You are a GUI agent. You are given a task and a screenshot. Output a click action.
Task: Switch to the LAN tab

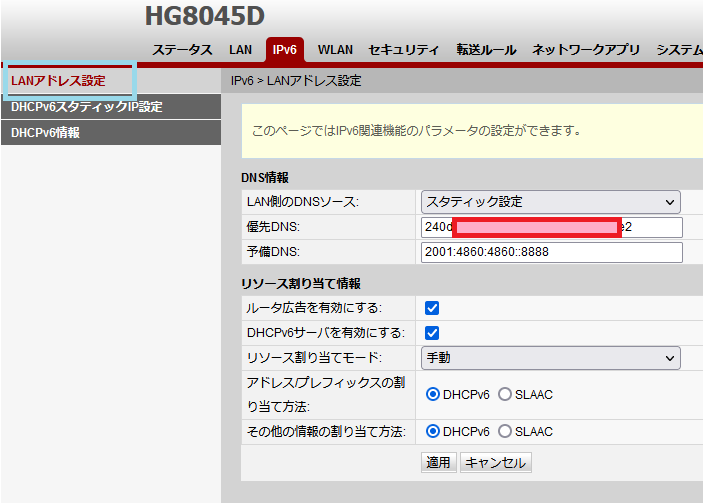[240, 50]
